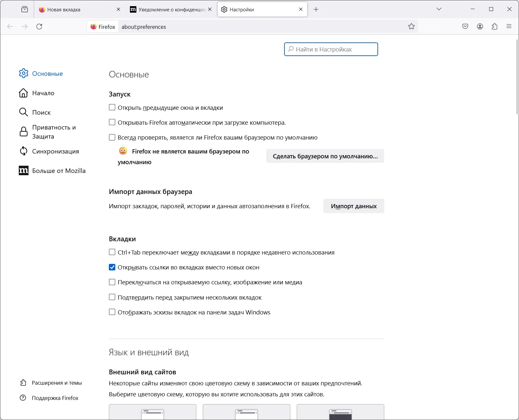The height and width of the screenshot is (420, 519).
Task: Open the Firefox View tab list icon
Action: 25,9
